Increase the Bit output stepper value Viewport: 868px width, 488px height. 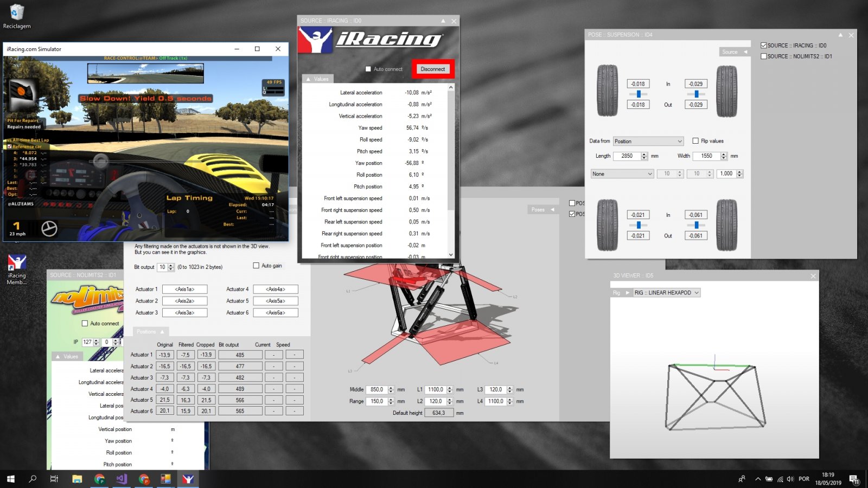pos(171,265)
